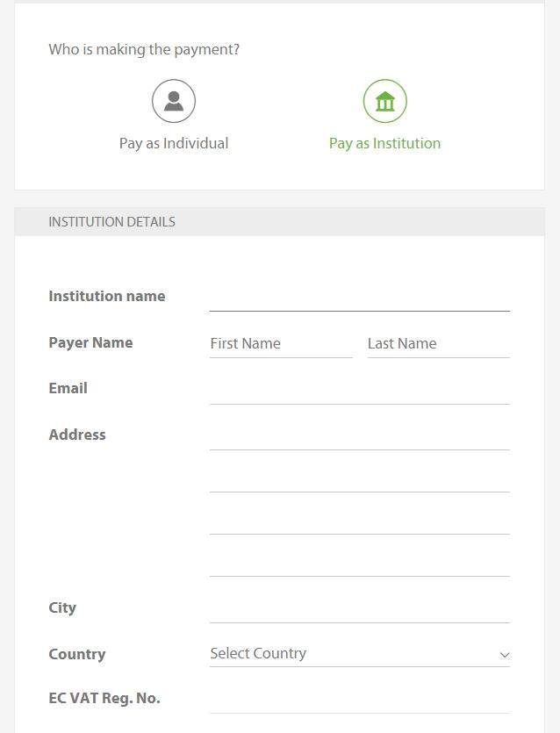Viewport: 560px width, 733px height.
Task: Click the First Name field
Action: pyautogui.click(x=281, y=343)
